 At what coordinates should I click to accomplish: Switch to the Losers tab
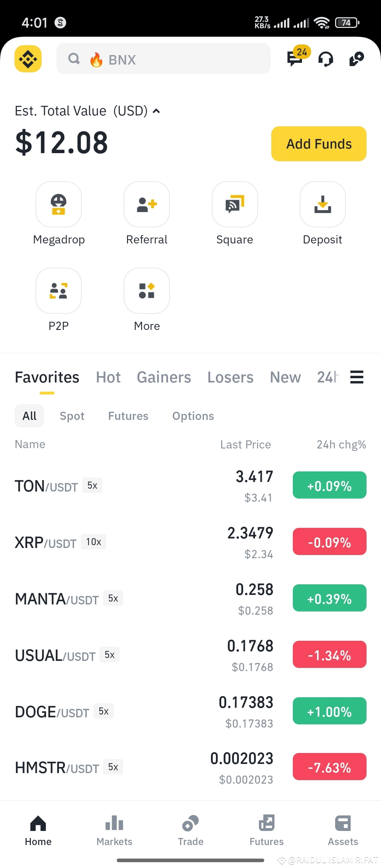(230, 377)
